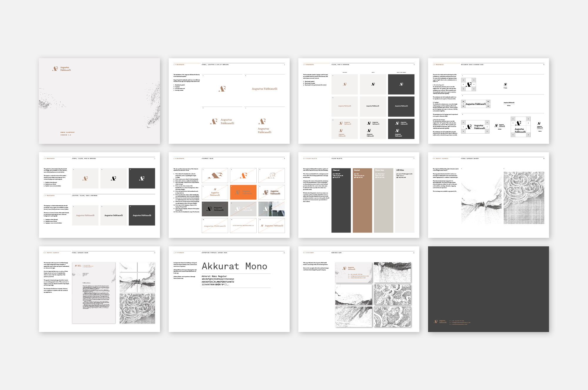The width and height of the screenshot is (588, 390).
Task: Click the colour symbol tile on Colour, Mono & Reversed page
Action: point(345,84)
